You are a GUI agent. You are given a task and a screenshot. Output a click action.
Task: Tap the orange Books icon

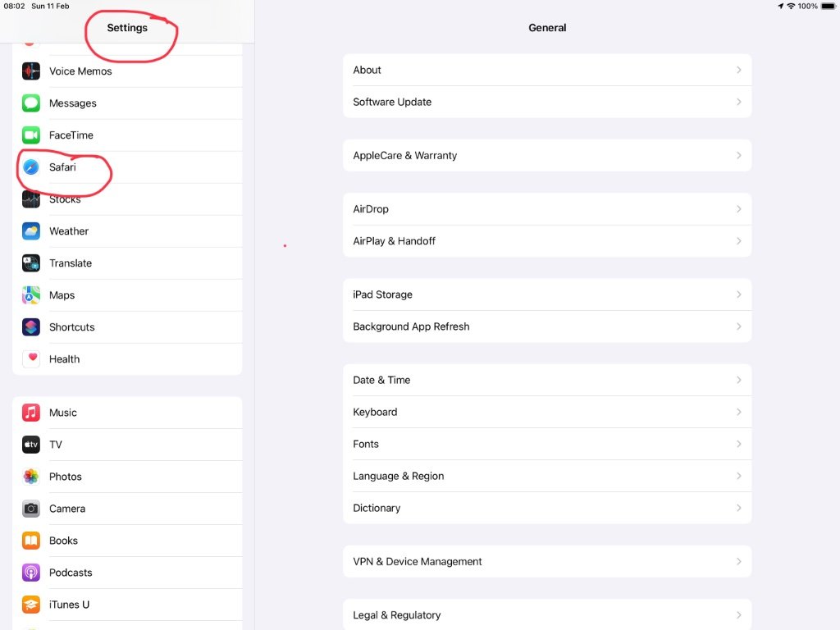click(31, 541)
